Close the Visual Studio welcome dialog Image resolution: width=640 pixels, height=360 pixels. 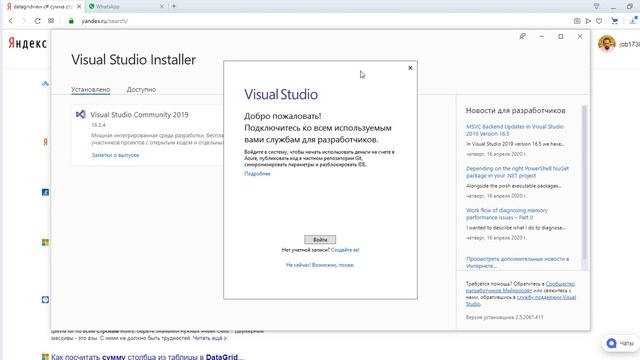[x=410, y=68]
